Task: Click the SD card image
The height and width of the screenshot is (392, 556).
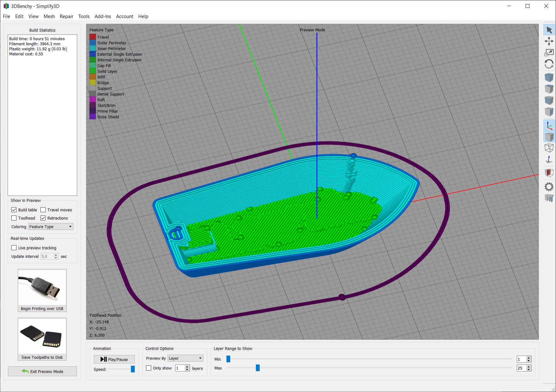Action: [x=42, y=336]
